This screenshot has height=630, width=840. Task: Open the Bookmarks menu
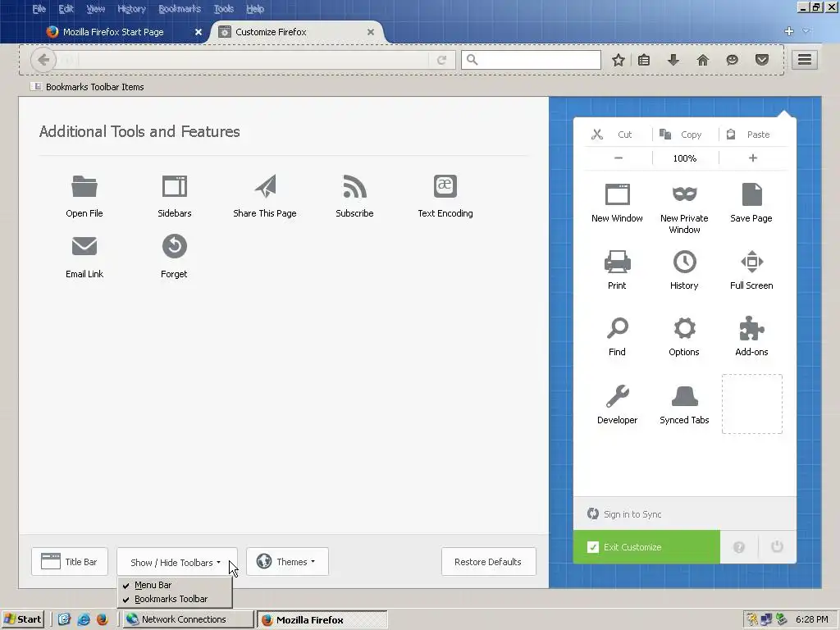(x=180, y=8)
